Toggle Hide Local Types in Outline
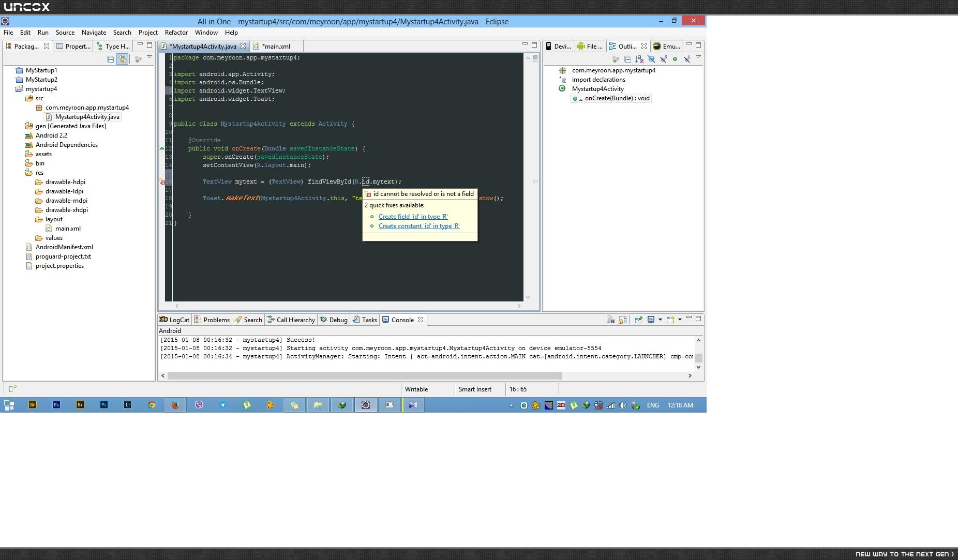Screen dimensions: 958x560 (687, 59)
